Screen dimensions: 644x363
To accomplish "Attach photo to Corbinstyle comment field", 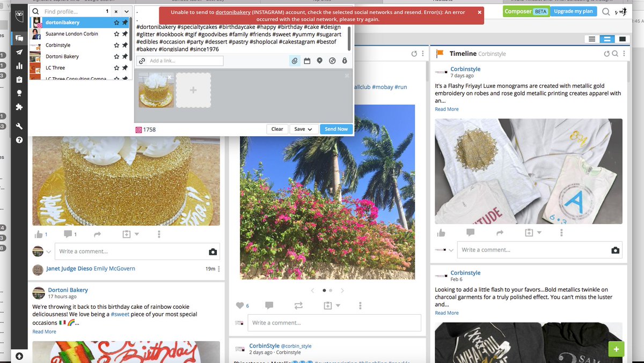I will (615, 250).
